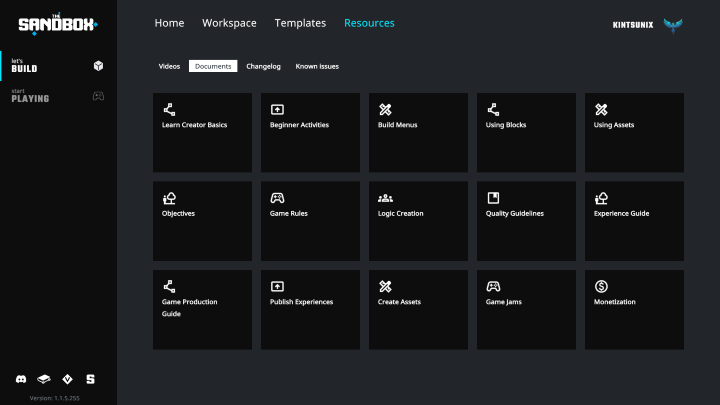
Task: Open the Beginner Activities document
Action: 310,133
